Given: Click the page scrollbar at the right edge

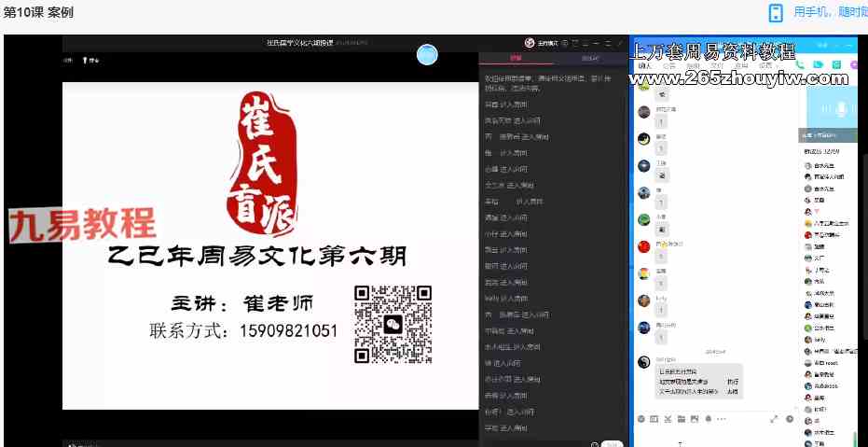Looking at the screenshot, I should (863, 243).
